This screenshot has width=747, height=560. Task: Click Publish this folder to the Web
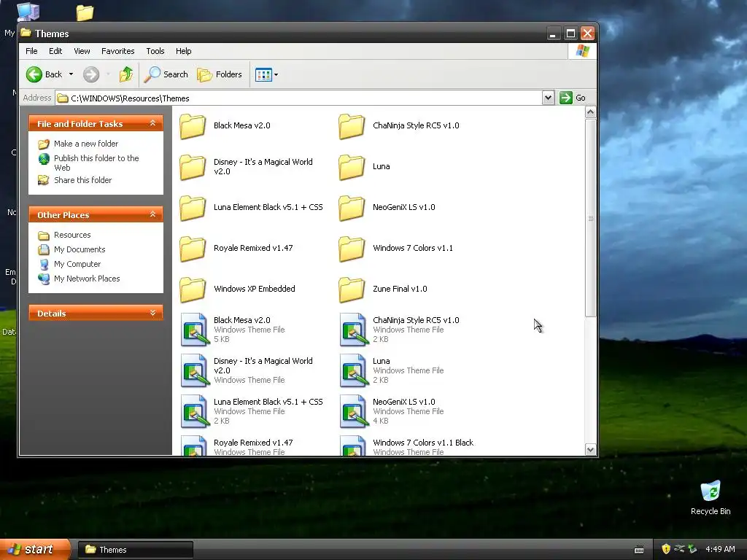coord(96,163)
